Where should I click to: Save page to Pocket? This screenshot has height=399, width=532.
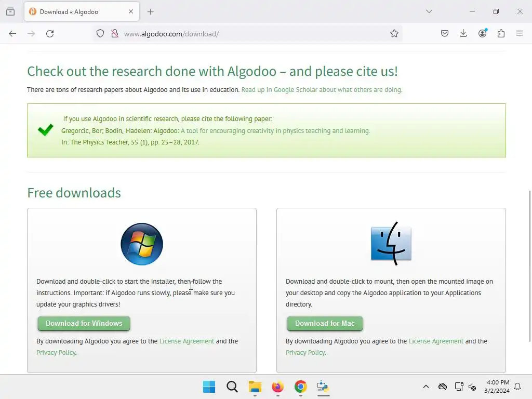[x=445, y=33]
